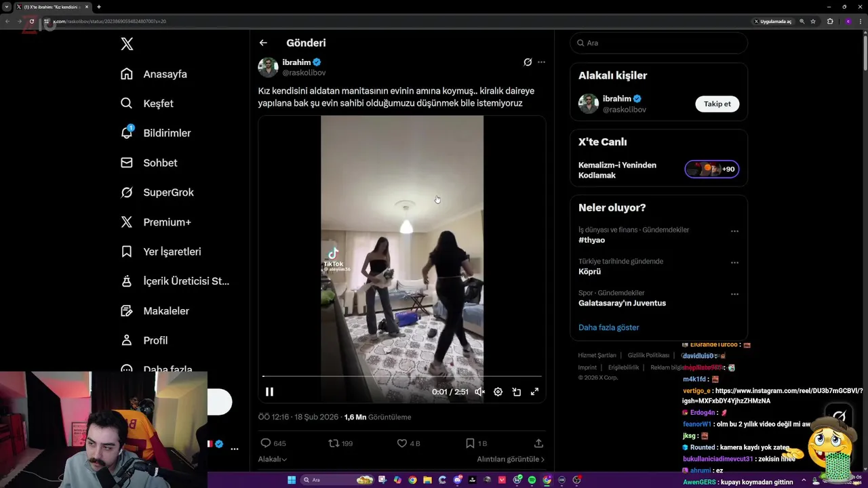Open Makaleler in the sidebar
Screen dimensions: 868x488
[x=155, y=310]
